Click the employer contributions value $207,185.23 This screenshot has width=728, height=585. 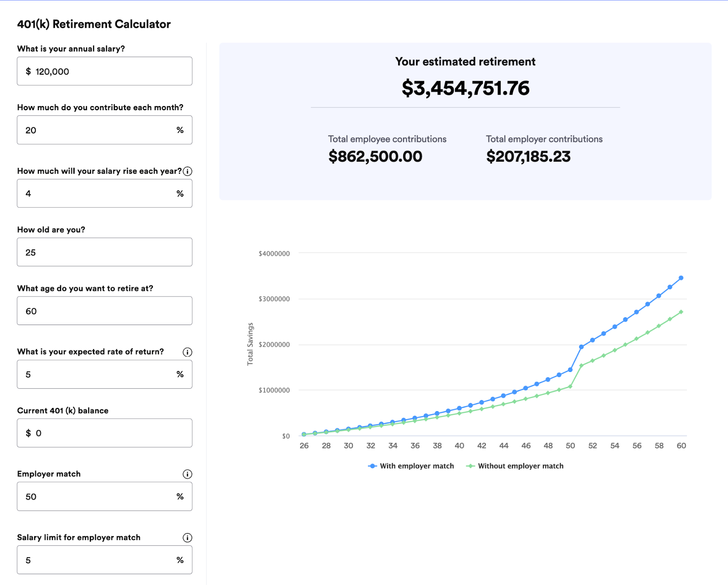pyautogui.click(x=528, y=157)
